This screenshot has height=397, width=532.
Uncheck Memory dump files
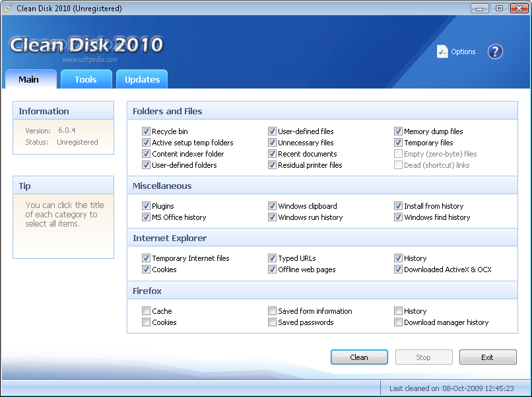[398, 131]
